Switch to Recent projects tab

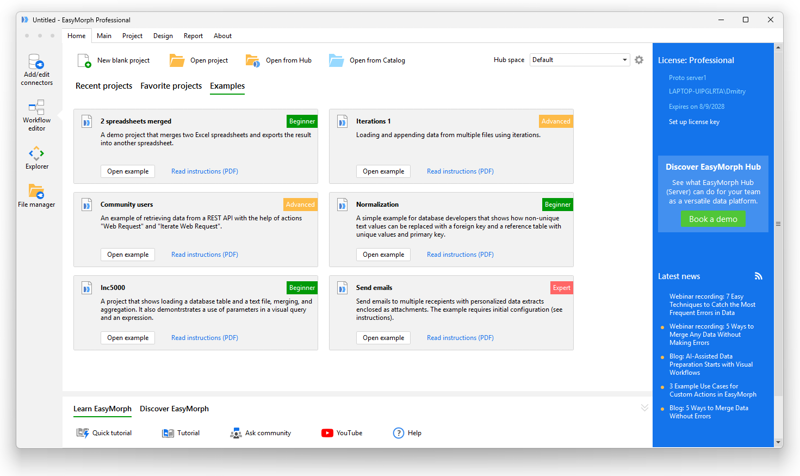(104, 86)
